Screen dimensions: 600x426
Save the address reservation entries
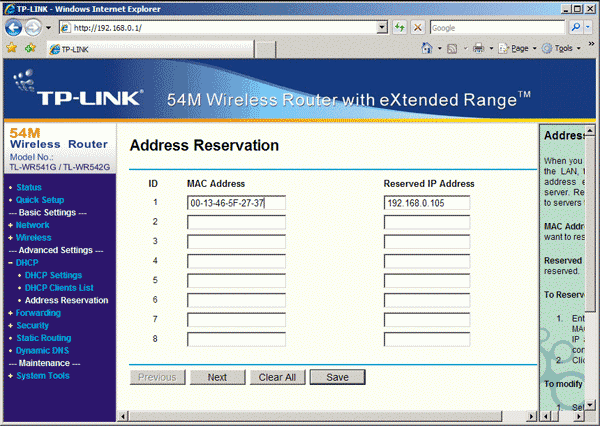pyautogui.click(x=338, y=377)
